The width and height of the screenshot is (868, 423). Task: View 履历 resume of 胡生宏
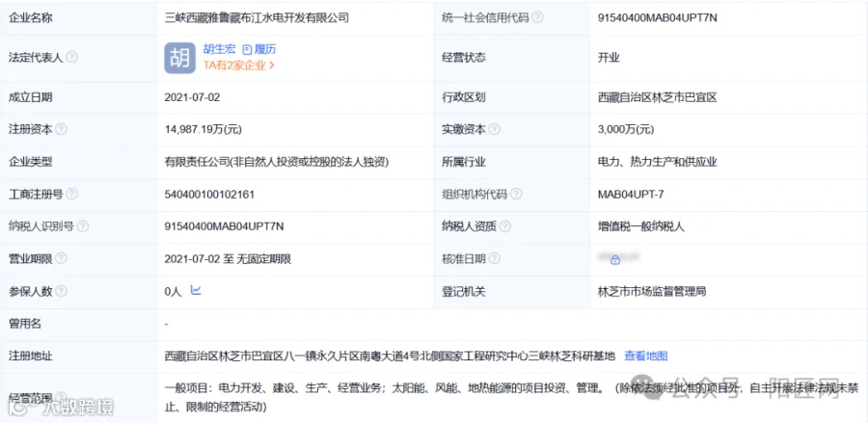(259, 49)
